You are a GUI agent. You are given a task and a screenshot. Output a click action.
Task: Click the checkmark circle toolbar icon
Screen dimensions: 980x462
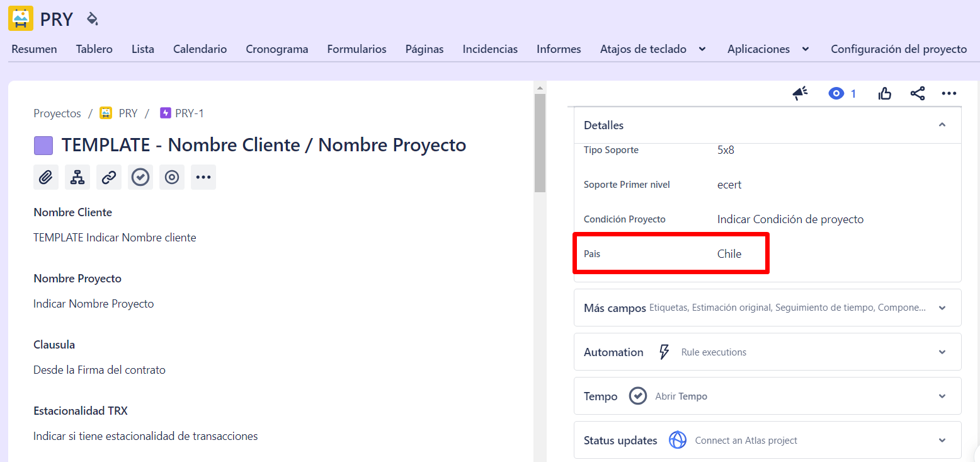click(140, 177)
